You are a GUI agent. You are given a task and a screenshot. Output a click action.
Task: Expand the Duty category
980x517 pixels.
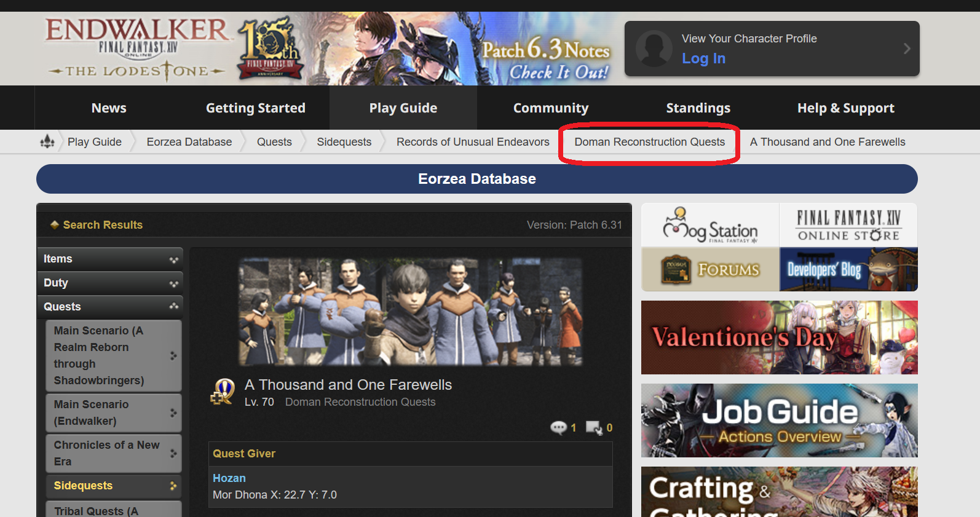(110, 283)
